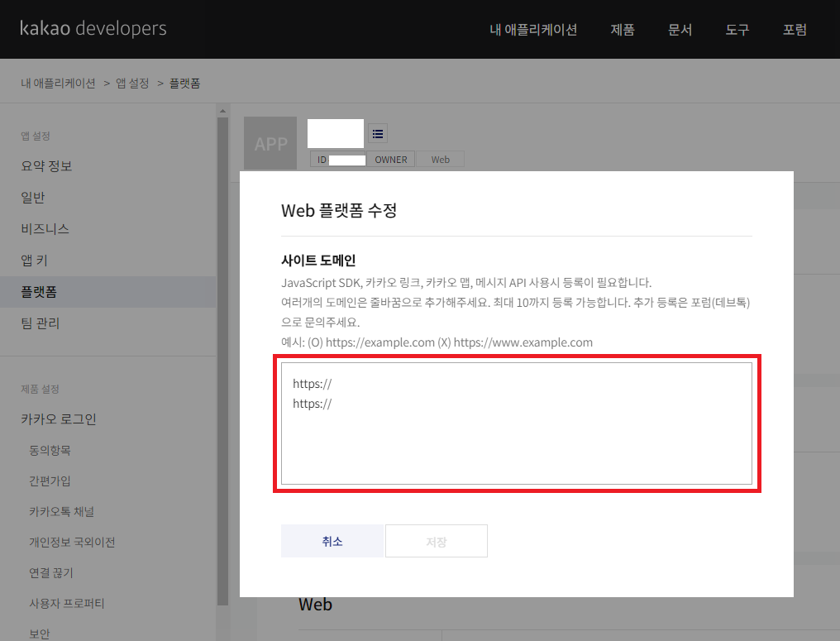
Task: Open 내 애플리케이션 in top navigation
Action: pyautogui.click(x=533, y=30)
